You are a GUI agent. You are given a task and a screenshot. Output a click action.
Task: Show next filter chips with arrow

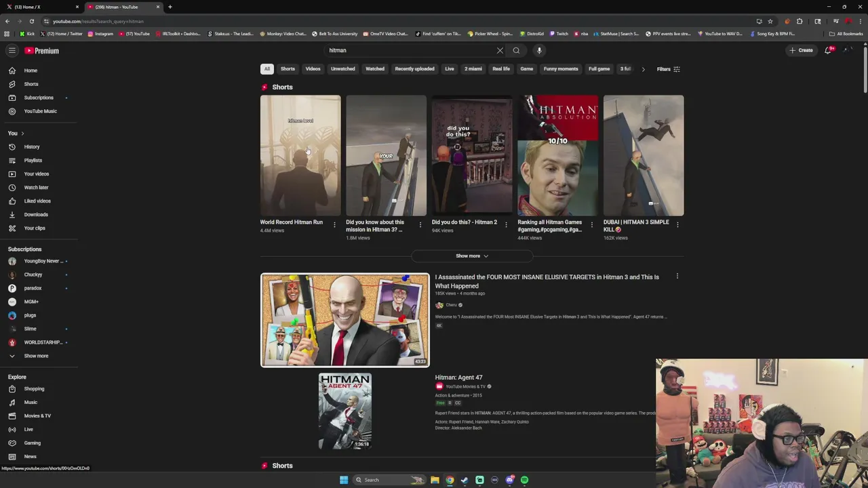coord(643,69)
